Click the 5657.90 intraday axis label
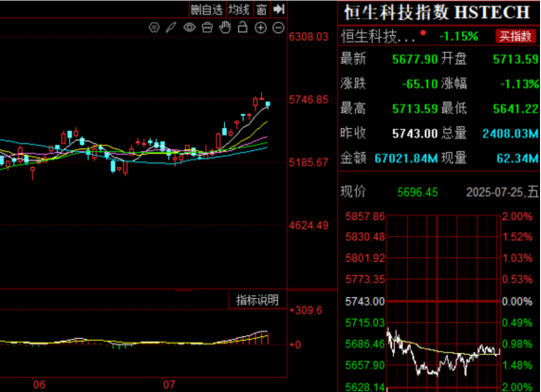 [x=365, y=365]
